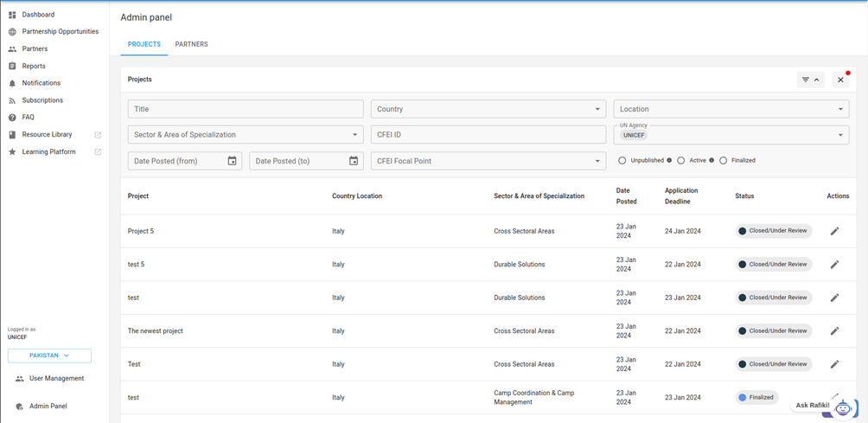
Task: Select the Active status radio button
Action: [x=681, y=161]
